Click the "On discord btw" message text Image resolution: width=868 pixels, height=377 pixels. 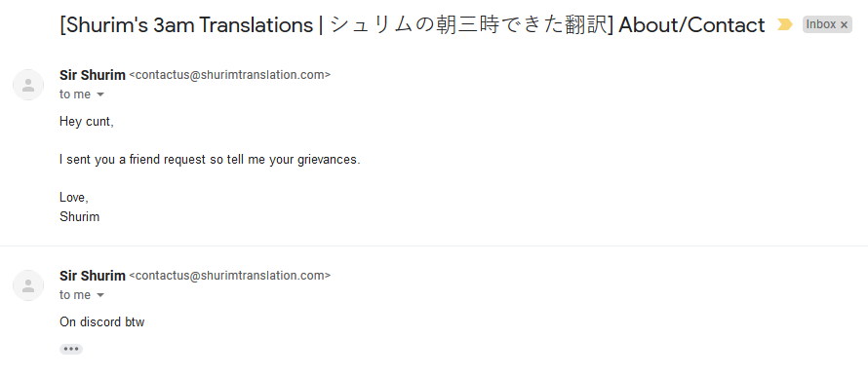click(101, 321)
